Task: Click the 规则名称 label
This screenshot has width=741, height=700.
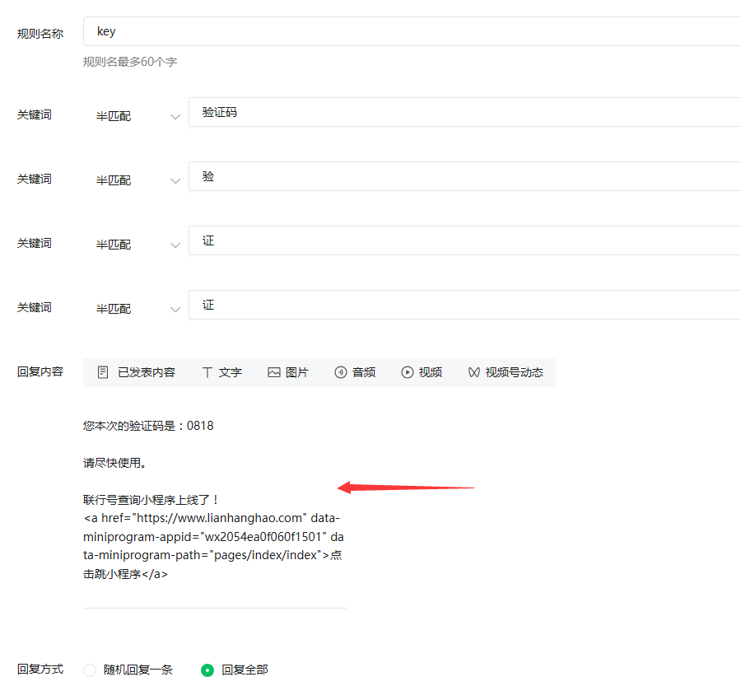Action: pyautogui.click(x=40, y=34)
